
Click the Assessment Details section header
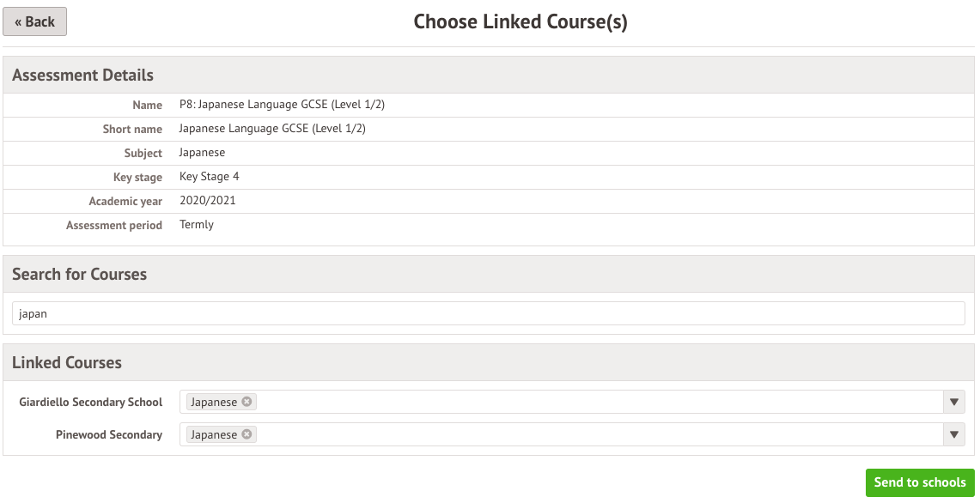[82, 75]
